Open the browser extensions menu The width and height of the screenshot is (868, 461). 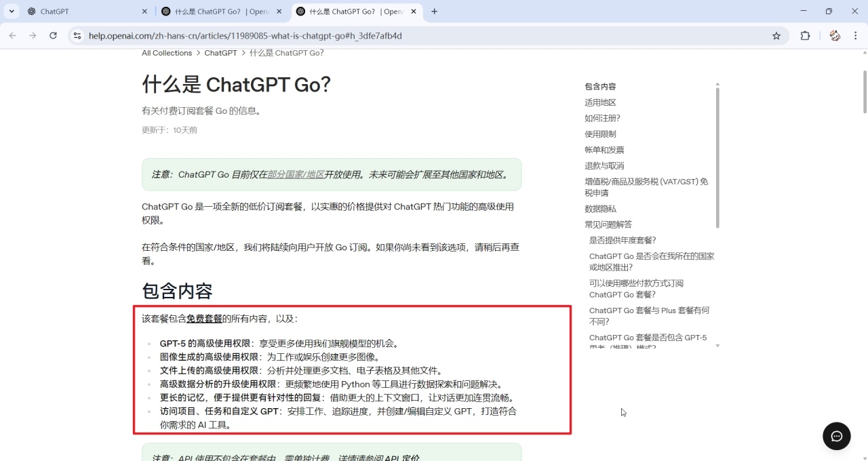pos(805,36)
